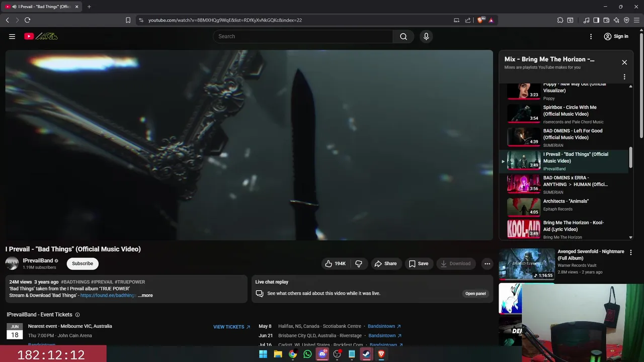Open YouTube settings three-dot menu
Screen dimensions: 644x362
(x=591, y=36)
